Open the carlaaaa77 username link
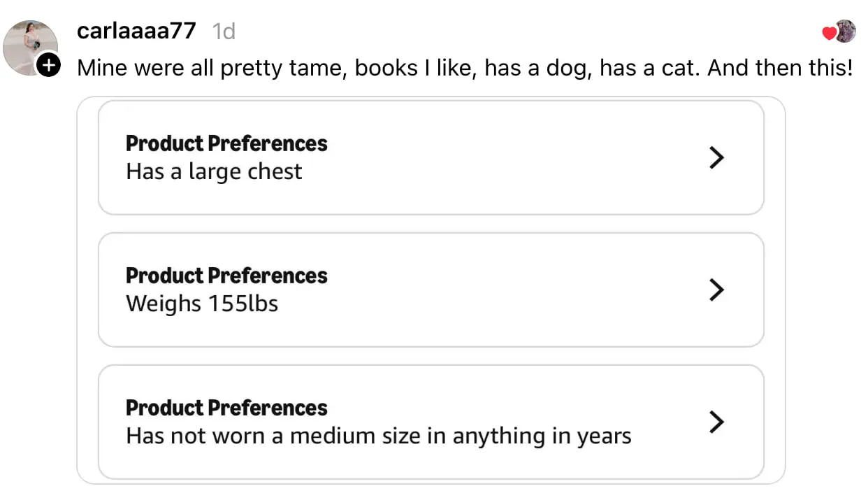Image resolution: width=868 pixels, height=491 pixels. [x=136, y=31]
